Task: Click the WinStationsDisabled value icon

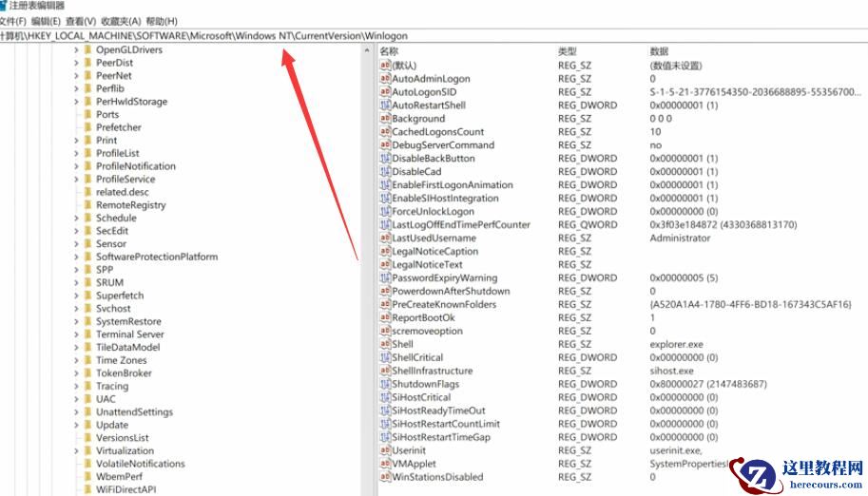Action: click(385, 477)
